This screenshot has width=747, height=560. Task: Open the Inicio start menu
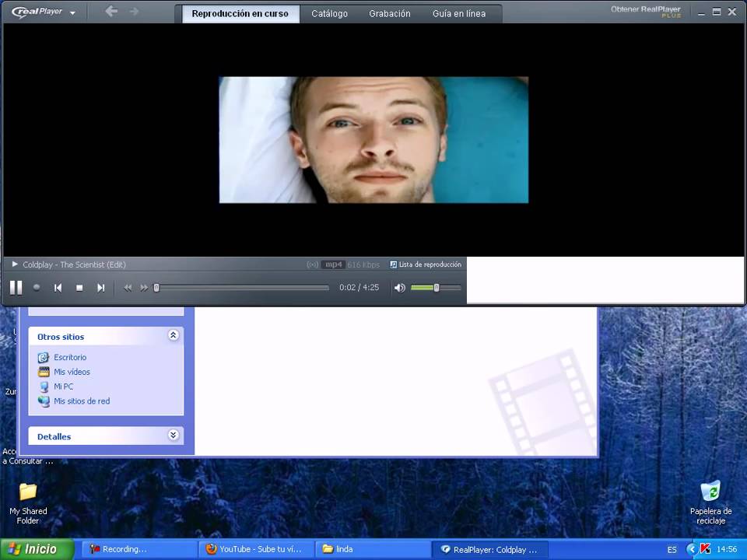point(37,549)
